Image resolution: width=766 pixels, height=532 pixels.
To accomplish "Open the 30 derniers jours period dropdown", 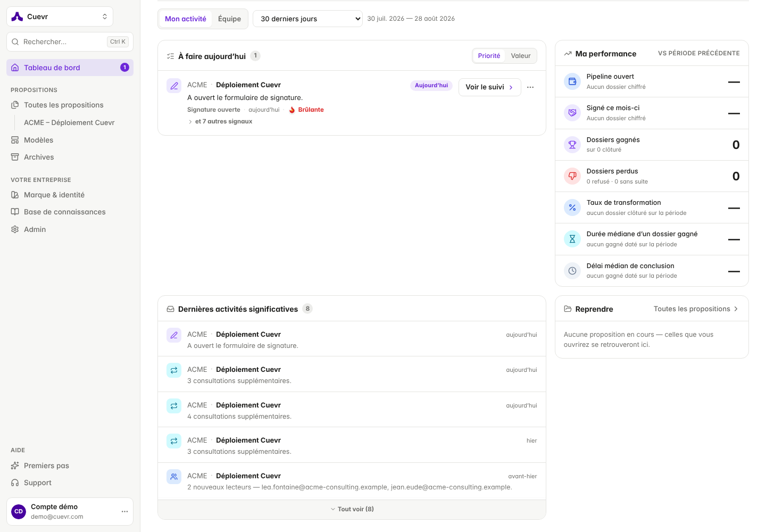I will [307, 19].
